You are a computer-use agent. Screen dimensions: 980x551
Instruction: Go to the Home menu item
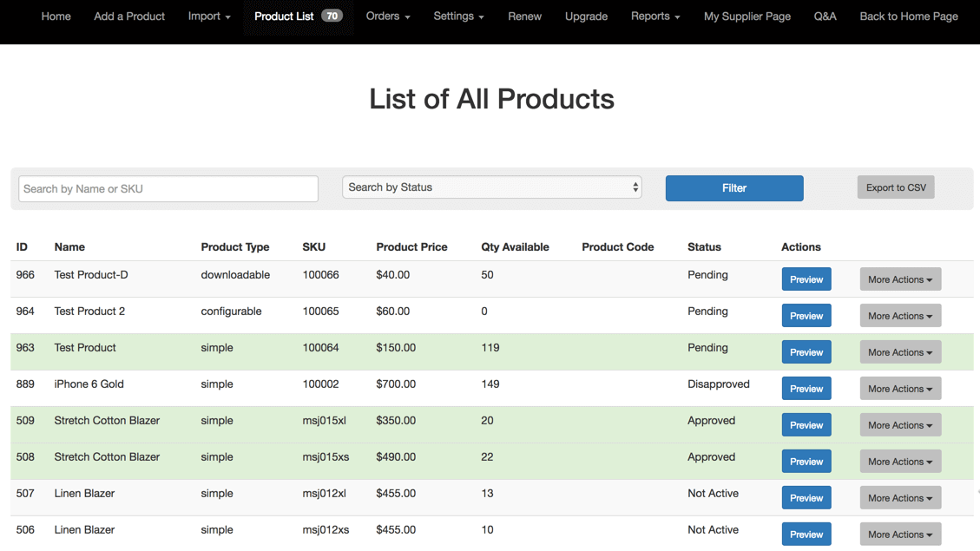(x=56, y=16)
